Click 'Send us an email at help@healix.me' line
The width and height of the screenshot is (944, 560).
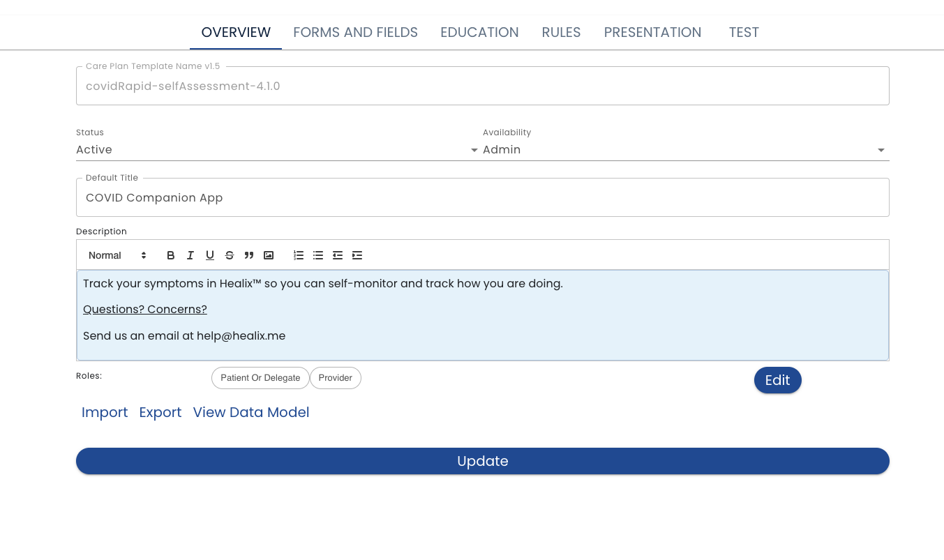[x=184, y=336]
